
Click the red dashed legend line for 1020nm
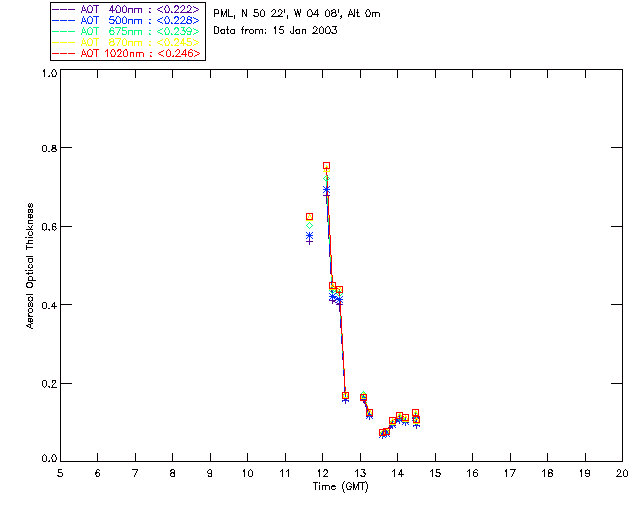click(x=64, y=53)
